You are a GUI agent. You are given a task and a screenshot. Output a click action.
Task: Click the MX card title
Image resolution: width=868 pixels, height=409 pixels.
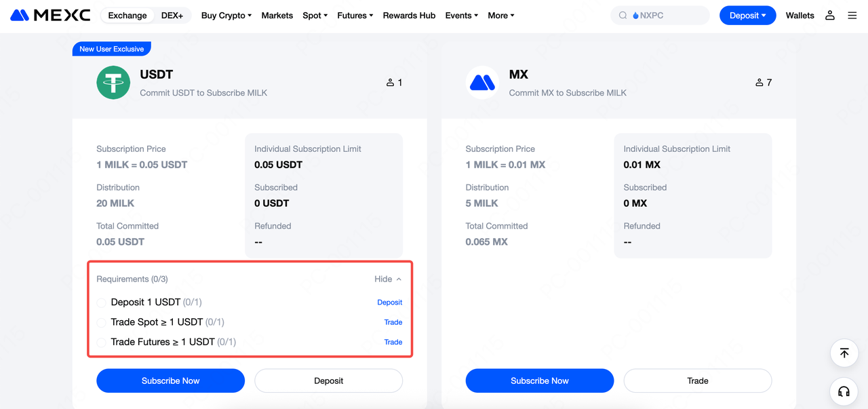pos(519,75)
